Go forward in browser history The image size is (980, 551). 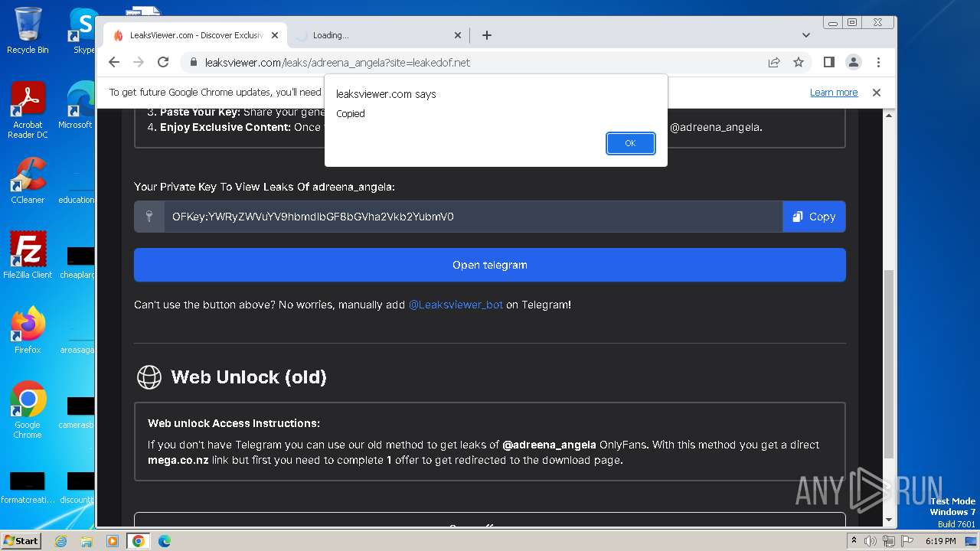point(139,62)
